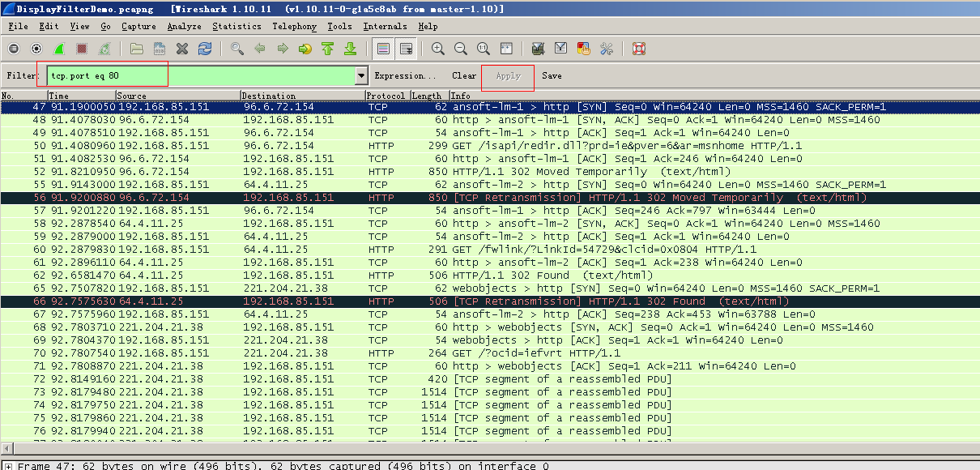980x470 pixels.
Task: Sort by the No. column header
Action: tap(23, 96)
